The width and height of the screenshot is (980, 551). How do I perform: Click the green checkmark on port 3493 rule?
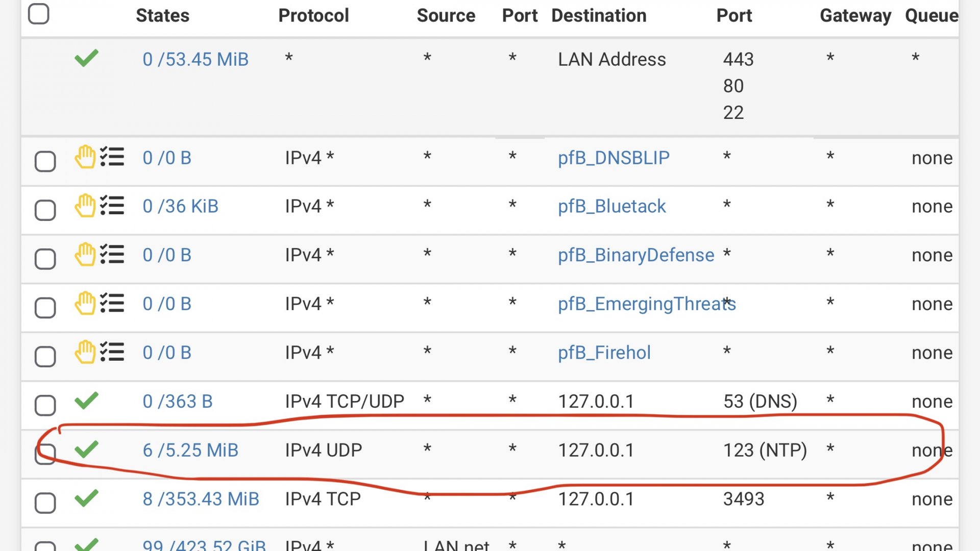click(86, 498)
